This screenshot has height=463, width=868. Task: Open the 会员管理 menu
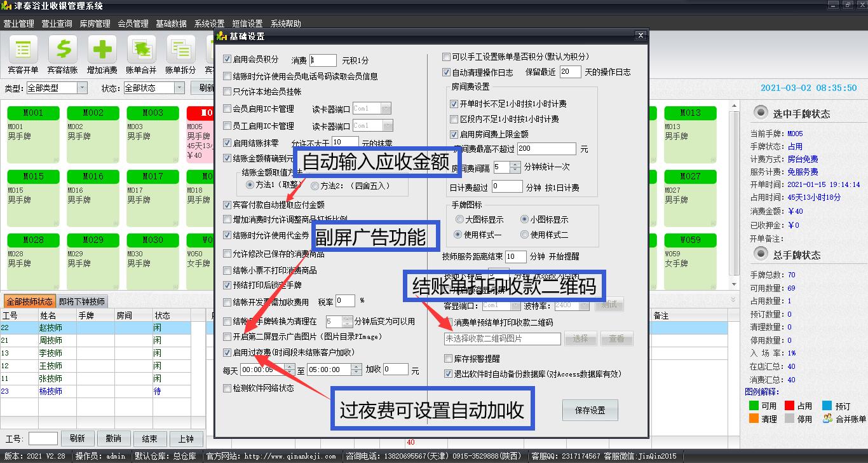(x=133, y=24)
